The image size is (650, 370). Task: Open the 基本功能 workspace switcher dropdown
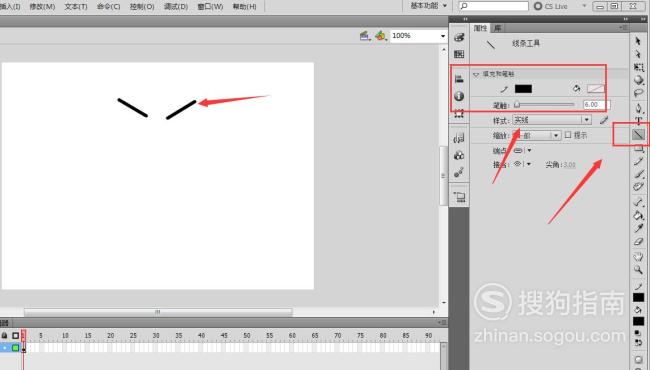[x=429, y=6]
